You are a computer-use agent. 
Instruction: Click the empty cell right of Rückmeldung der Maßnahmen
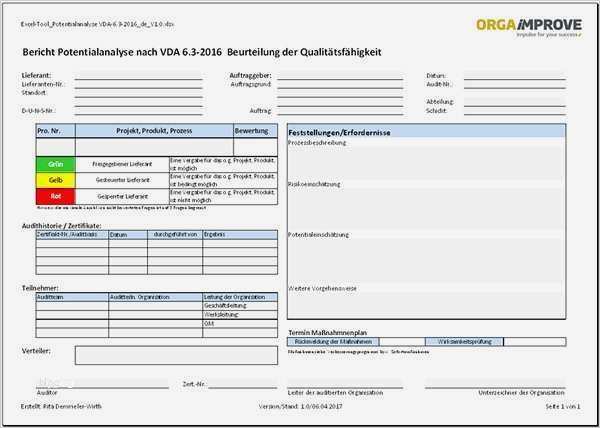click(402, 342)
